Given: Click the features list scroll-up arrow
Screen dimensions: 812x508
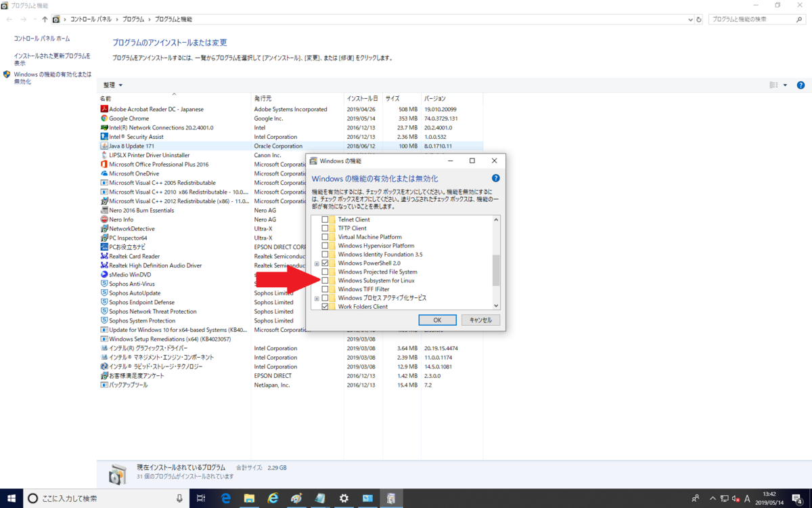Looking at the screenshot, I should [x=496, y=219].
